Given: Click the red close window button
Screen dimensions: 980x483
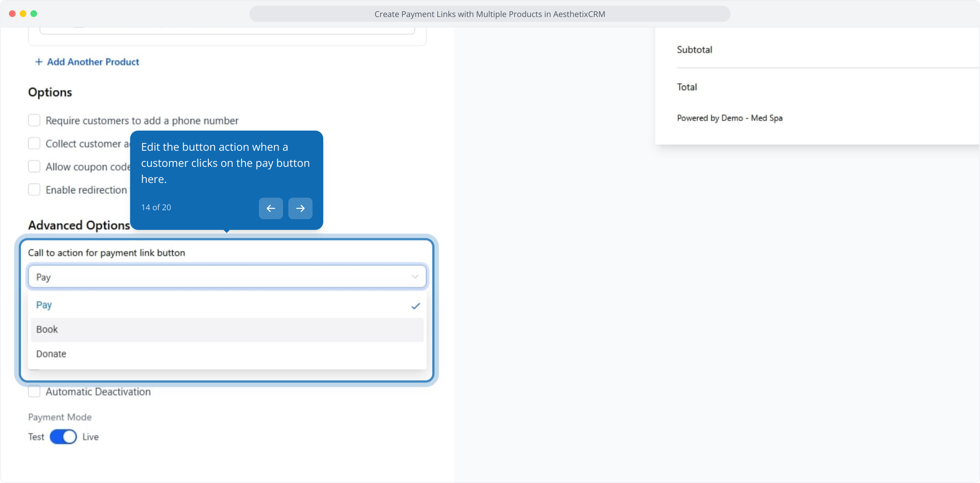Looking at the screenshot, I should (12, 14).
